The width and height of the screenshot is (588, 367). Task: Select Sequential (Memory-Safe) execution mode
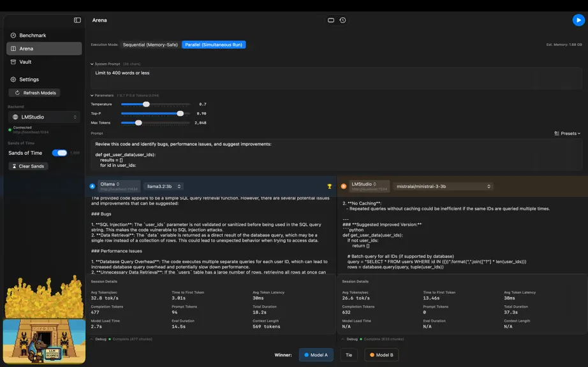point(150,45)
